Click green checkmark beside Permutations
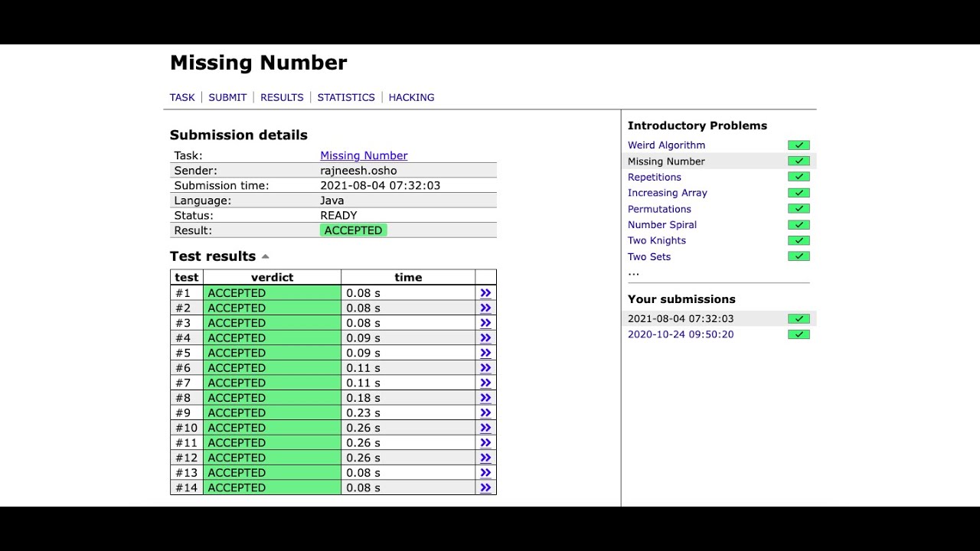Image resolution: width=980 pixels, height=551 pixels. pos(799,209)
